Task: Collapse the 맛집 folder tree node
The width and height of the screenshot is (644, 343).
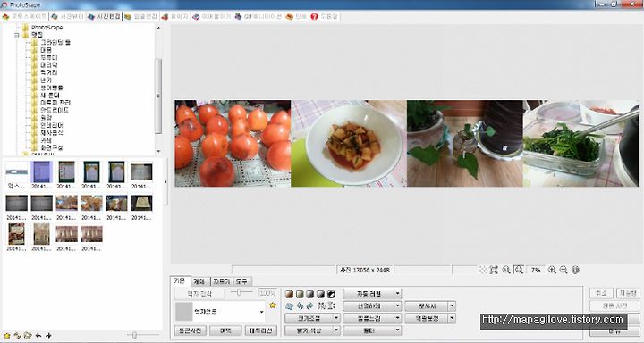Action: click(17, 36)
